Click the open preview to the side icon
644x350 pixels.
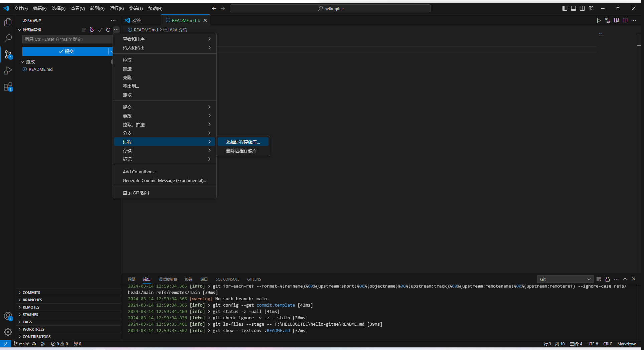tap(617, 20)
